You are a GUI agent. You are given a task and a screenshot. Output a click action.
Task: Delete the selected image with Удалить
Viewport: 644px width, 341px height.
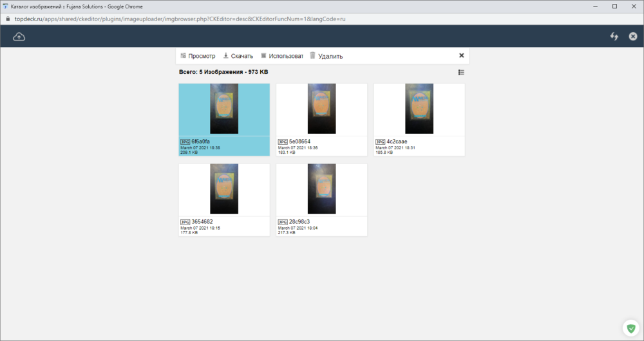(326, 56)
